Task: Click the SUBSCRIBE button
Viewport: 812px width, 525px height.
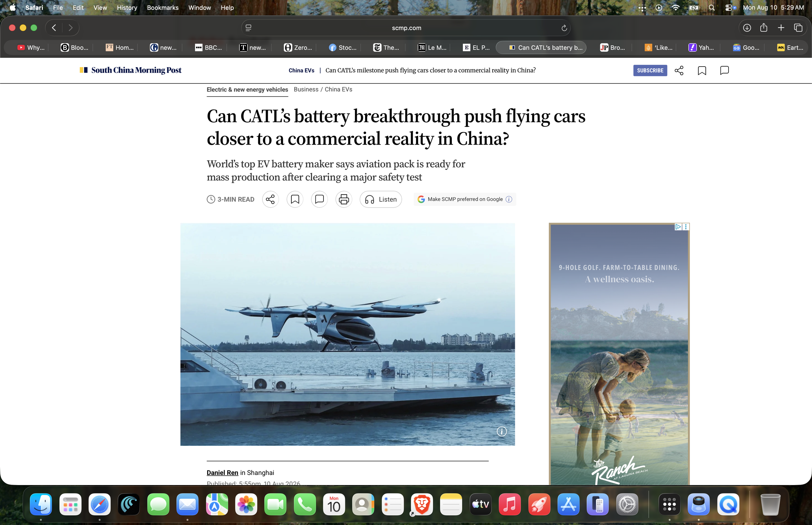Action: point(650,70)
